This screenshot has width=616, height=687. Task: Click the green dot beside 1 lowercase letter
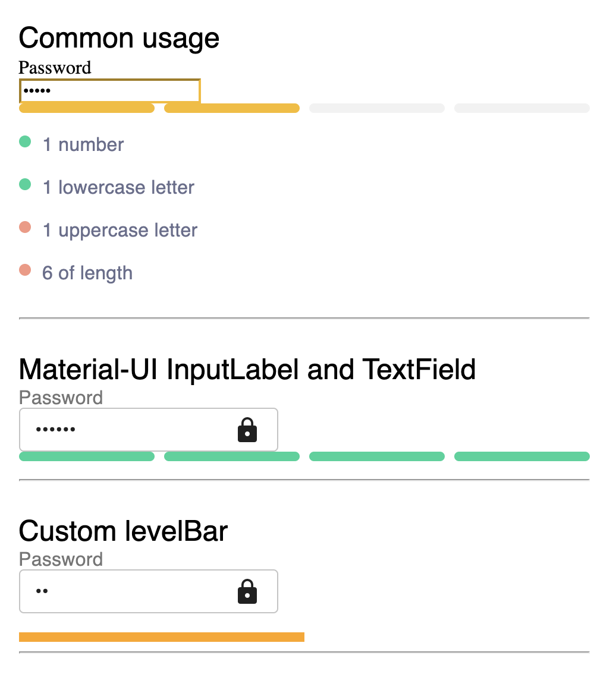coord(25,184)
